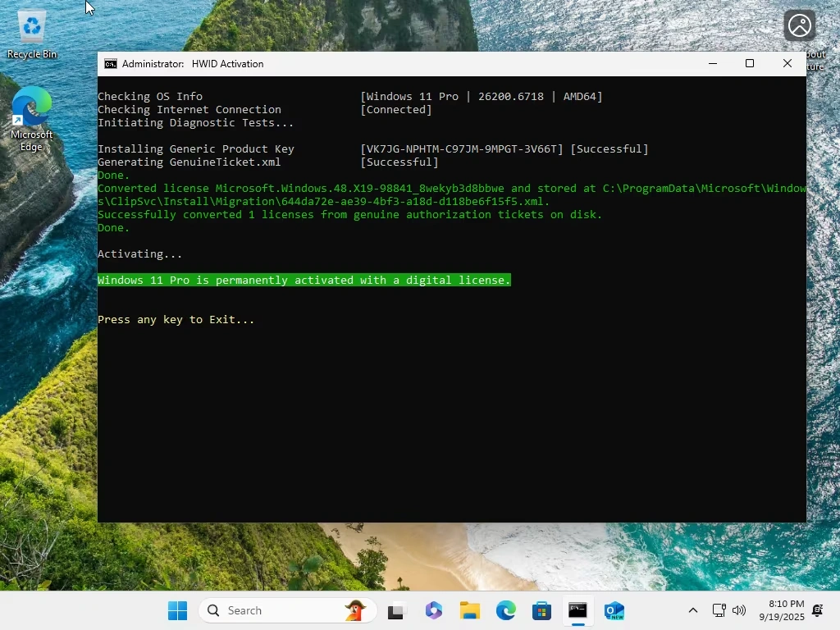Viewport: 840px width, 630px height.
Task: Open Outlook (New) from the taskbar
Action: [x=614, y=610]
